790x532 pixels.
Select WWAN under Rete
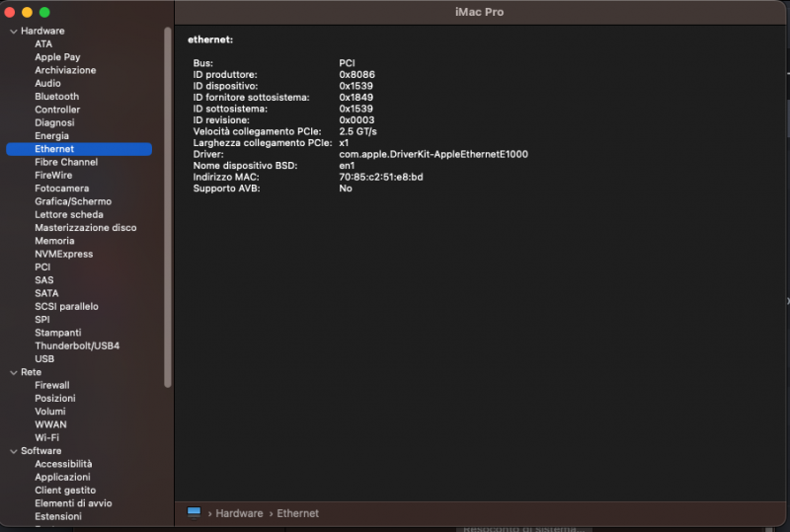pyautogui.click(x=50, y=424)
